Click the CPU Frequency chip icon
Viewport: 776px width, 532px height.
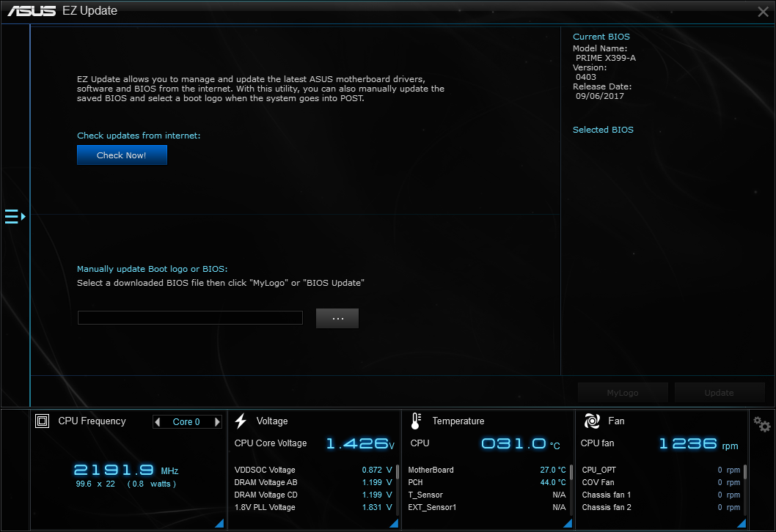pos(42,421)
